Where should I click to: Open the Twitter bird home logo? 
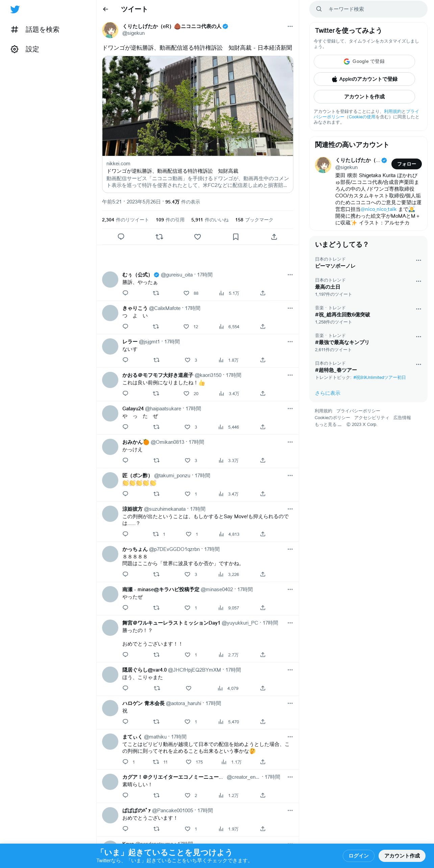click(15, 9)
